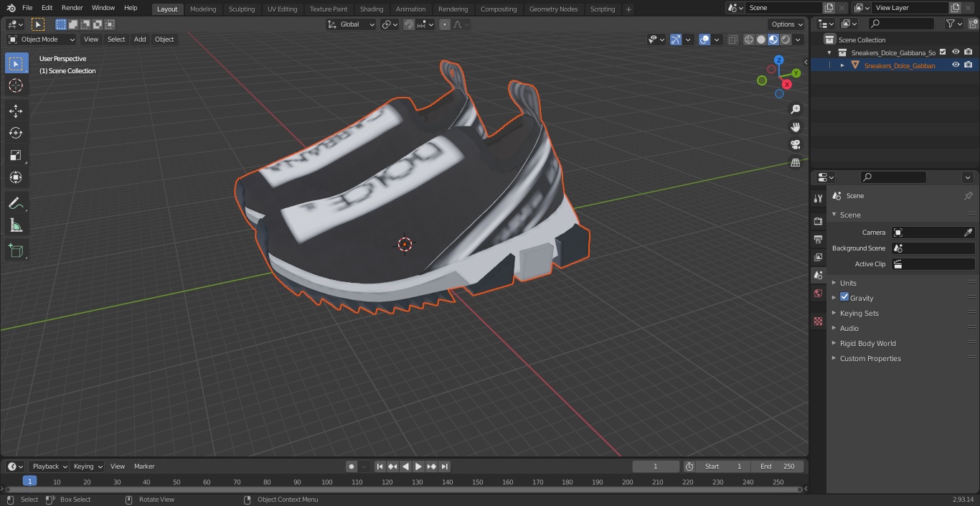Jump to the timeline end frame

click(444, 467)
